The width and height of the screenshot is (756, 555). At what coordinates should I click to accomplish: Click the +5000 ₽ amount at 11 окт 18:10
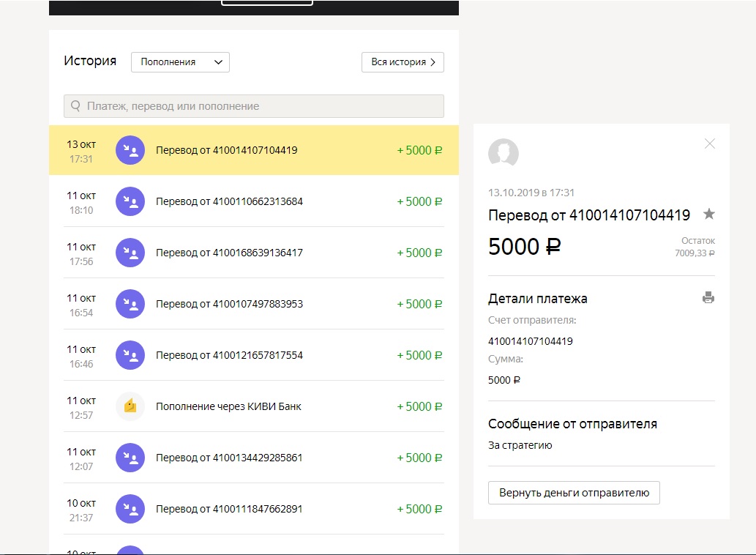click(419, 201)
